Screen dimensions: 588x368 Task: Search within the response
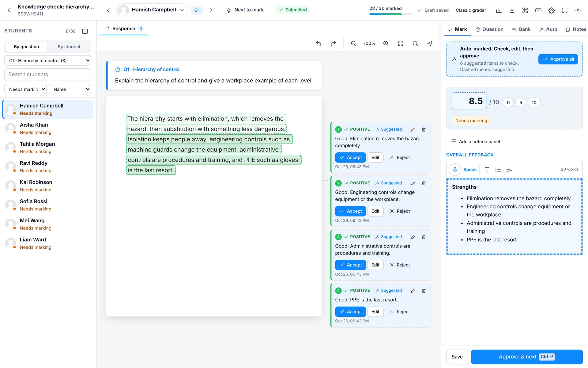(x=415, y=44)
